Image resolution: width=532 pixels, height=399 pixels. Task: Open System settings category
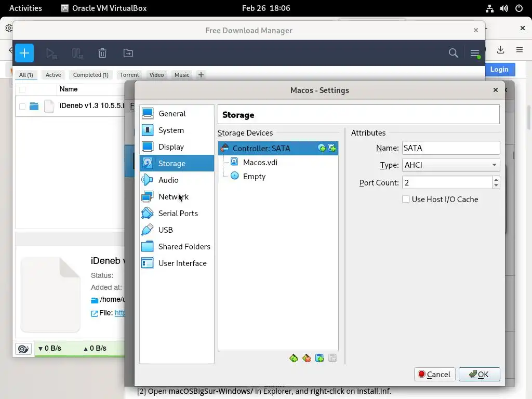pyautogui.click(x=177, y=130)
